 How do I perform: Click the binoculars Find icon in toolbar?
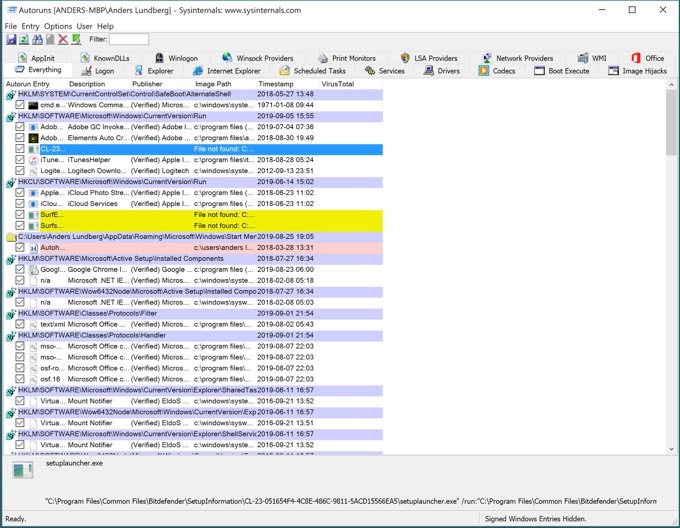[x=37, y=39]
